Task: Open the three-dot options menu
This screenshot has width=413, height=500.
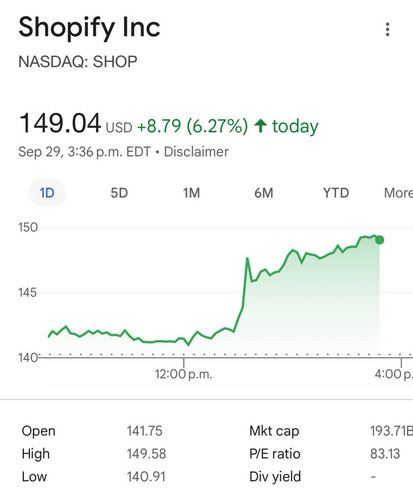Action: [x=387, y=29]
